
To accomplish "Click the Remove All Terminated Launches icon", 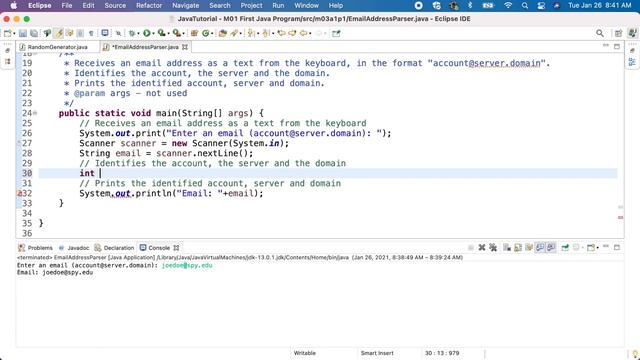I will click(493, 247).
